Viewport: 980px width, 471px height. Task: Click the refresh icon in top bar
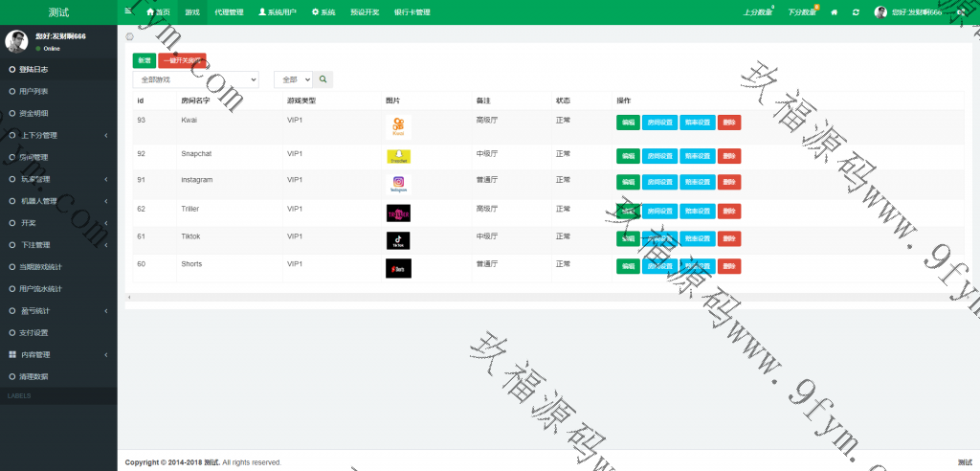pos(855,12)
